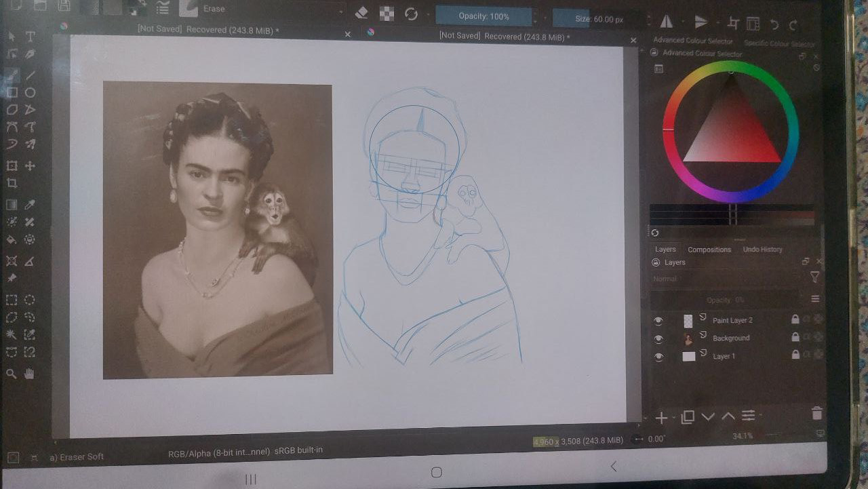Select the Measure tool
Viewport: 868px width, 489px height.
coord(31,260)
